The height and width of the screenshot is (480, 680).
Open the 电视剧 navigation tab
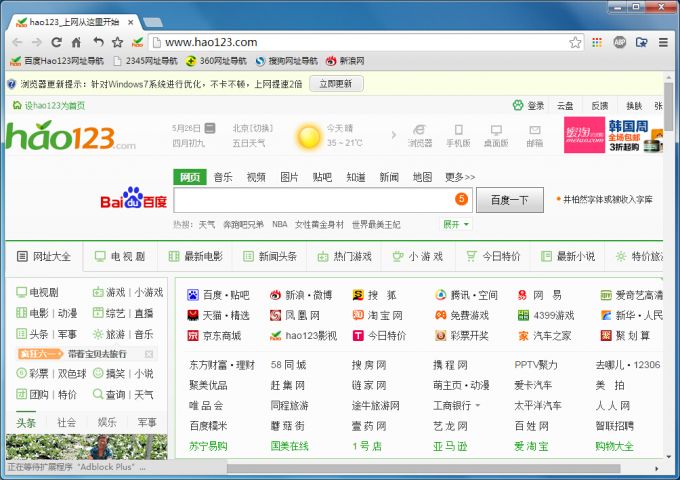coord(120,256)
